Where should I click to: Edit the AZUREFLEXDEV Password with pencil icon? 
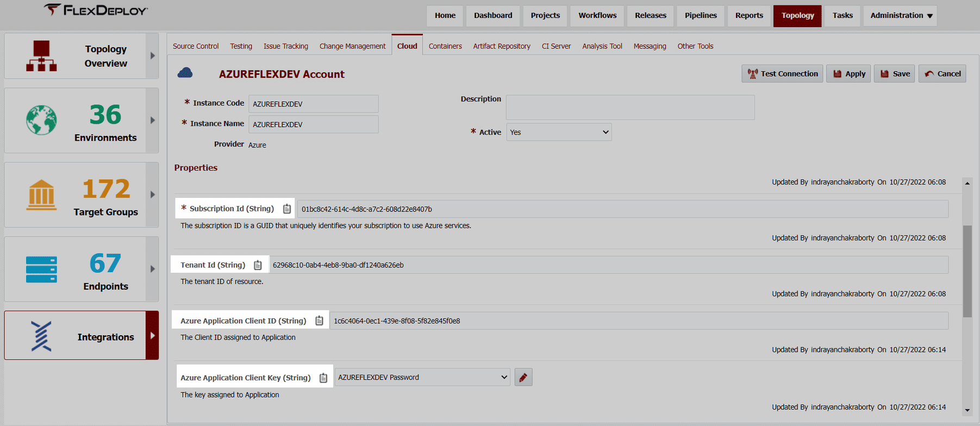point(523,377)
